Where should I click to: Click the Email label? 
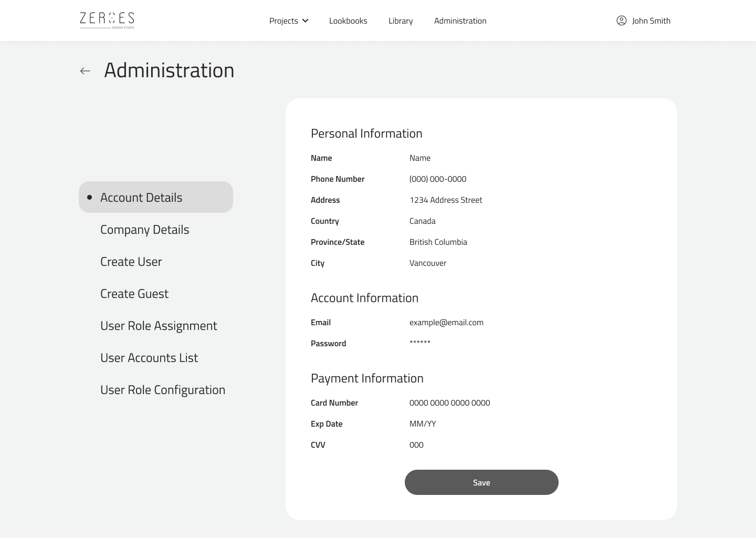click(x=321, y=323)
